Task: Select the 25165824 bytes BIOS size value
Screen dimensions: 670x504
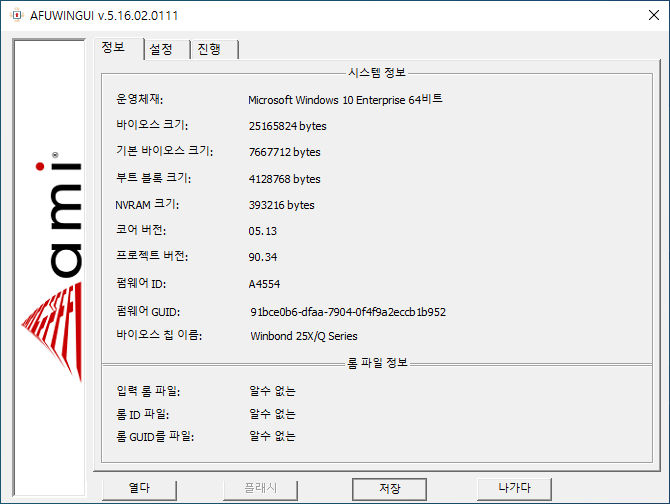Action: pos(288,126)
